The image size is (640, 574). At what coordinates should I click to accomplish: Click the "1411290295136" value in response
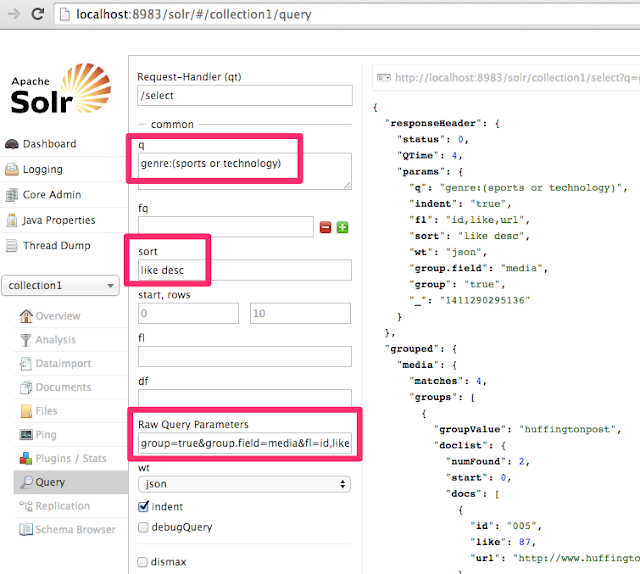click(x=485, y=300)
